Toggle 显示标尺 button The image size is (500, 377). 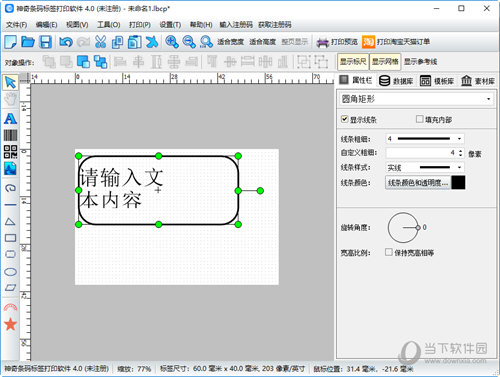tap(353, 62)
